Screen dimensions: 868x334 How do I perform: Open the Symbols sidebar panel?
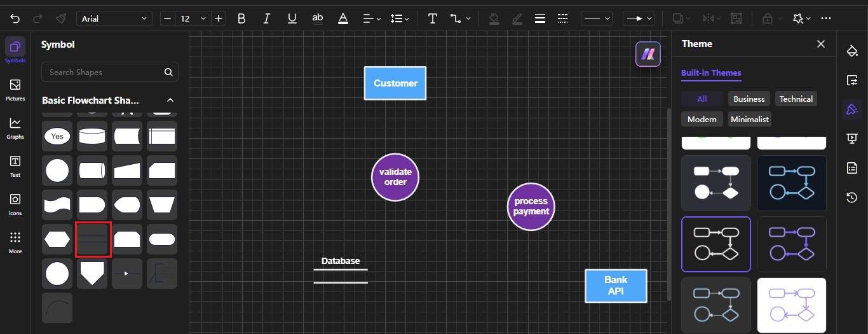coord(15,50)
